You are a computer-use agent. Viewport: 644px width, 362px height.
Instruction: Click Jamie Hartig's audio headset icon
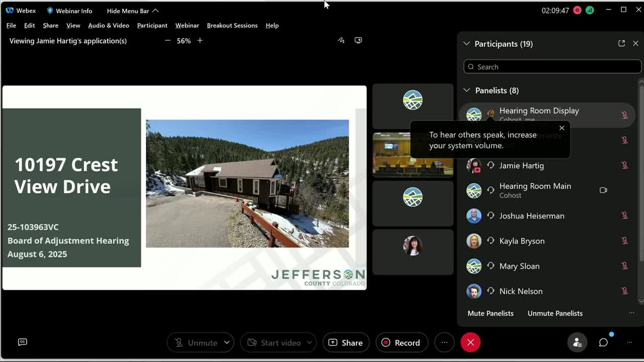pos(491,165)
